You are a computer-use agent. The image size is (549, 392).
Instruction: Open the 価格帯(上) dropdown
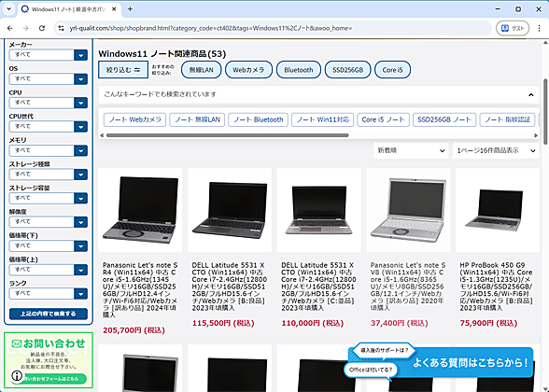pyautogui.click(x=49, y=270)
